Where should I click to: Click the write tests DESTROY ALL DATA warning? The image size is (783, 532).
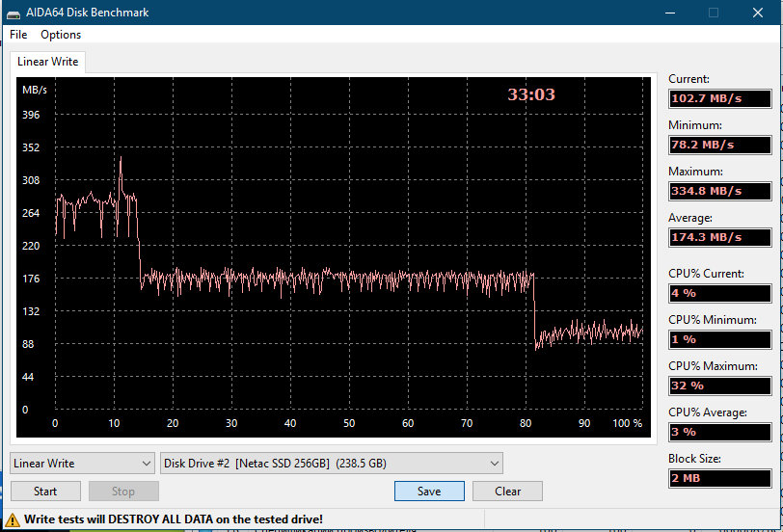pyautogui.click(x=174, y=519)
